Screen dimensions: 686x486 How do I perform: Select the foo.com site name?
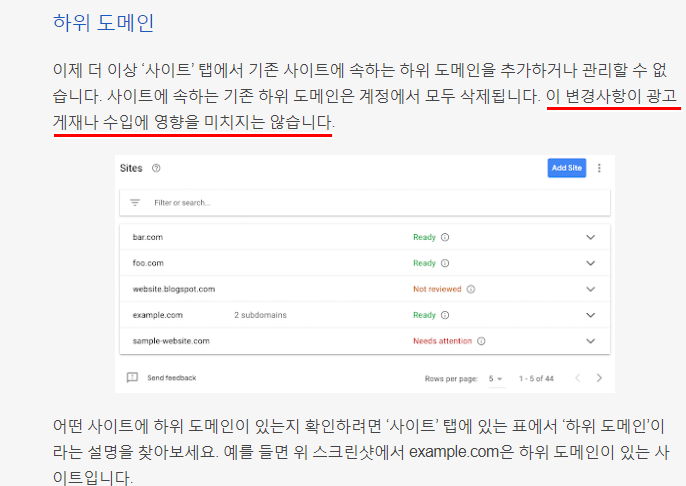[148, 263]
